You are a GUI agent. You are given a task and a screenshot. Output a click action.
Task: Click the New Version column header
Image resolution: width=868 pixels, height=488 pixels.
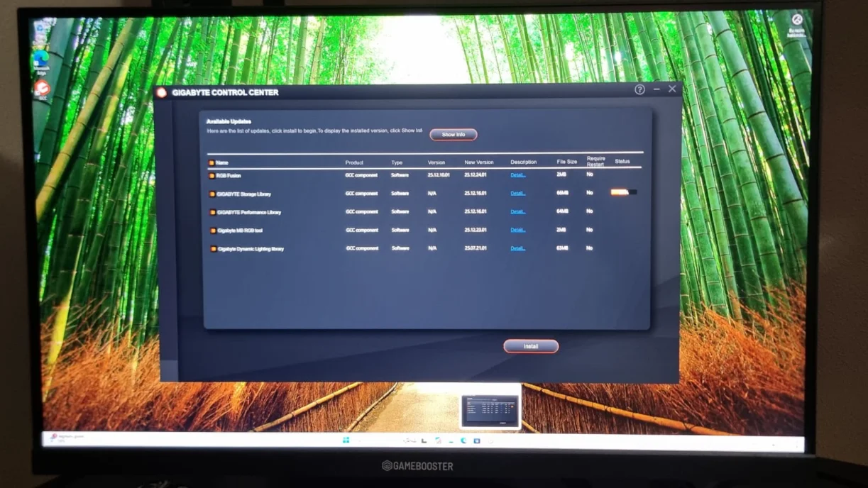point(479,162)
